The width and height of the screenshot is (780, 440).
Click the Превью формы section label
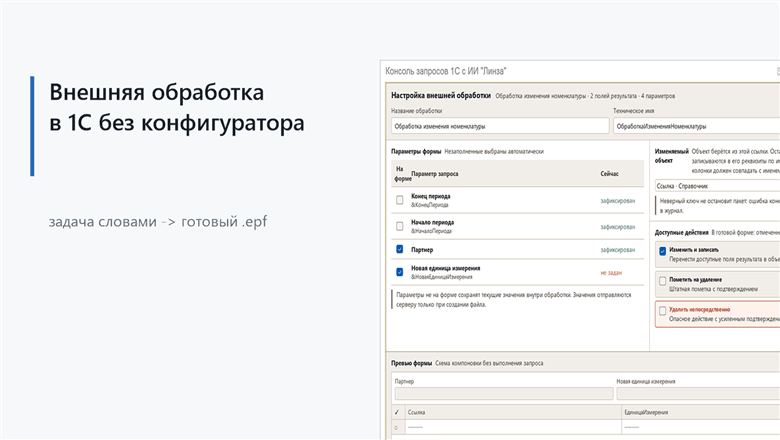(x=411, y=363)
